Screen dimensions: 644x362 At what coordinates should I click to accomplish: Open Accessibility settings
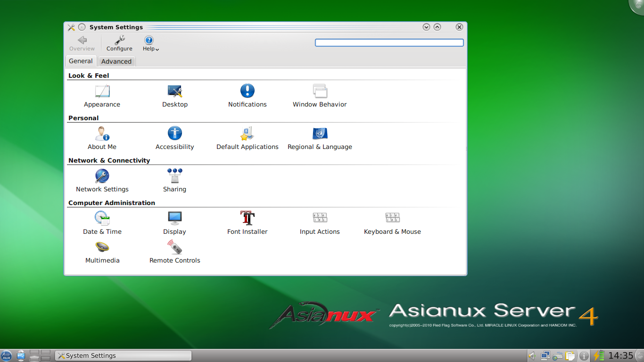[175, 139]
